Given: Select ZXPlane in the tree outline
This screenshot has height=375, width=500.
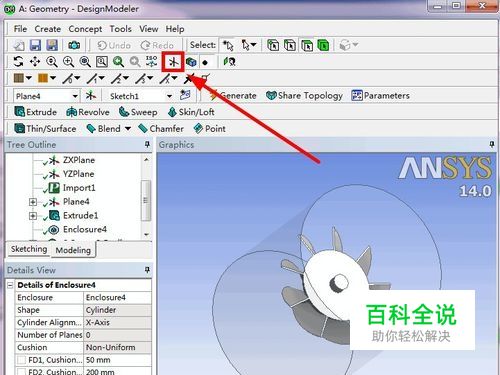Looking at the screenshot, I should (x=79, y=160).
